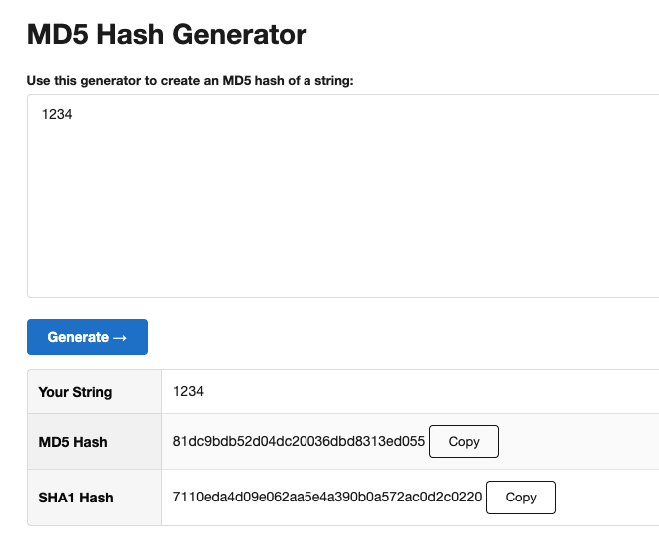Click the 'Use this generator' instruction label
The image size is (659, 536).
coord(190,80)
